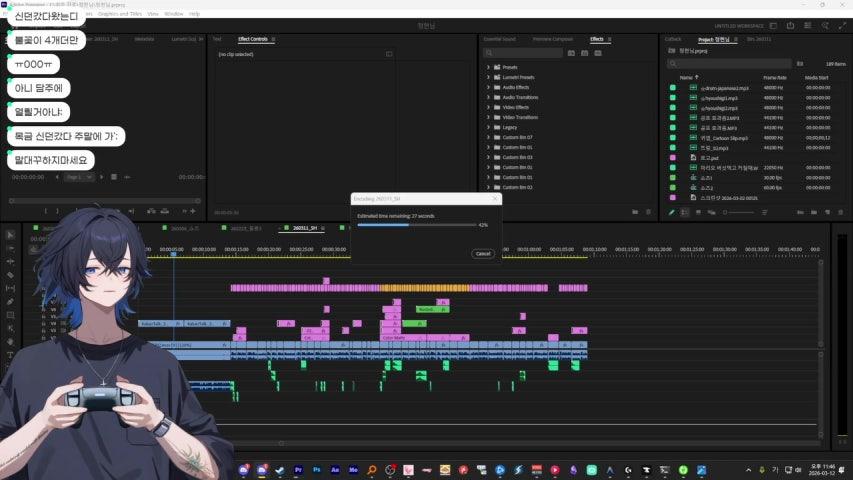Viewport: 853px width, 480px height.
Task: Cancel the encoding progress dialog
Action: click(483, 254)
